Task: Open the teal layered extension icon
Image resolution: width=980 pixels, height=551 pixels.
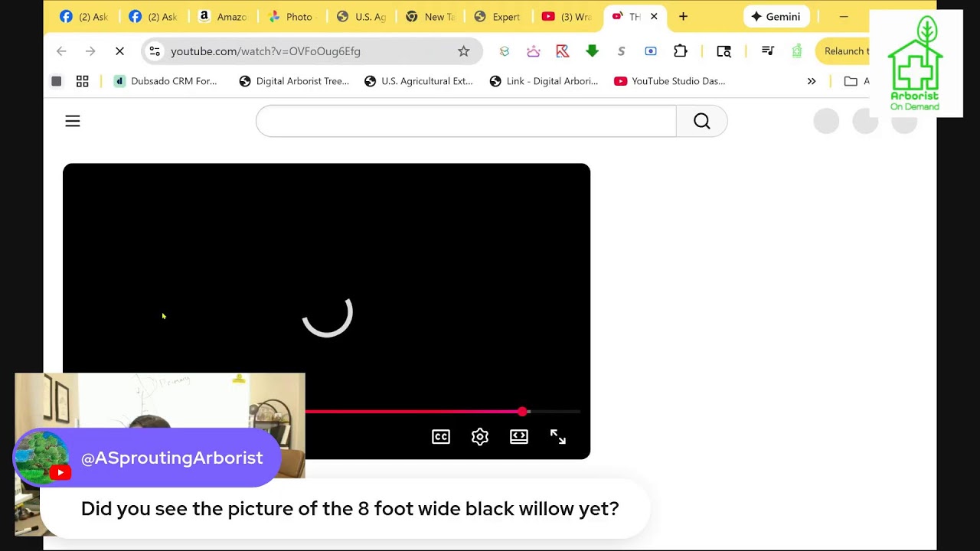Action: click(504, 51)
